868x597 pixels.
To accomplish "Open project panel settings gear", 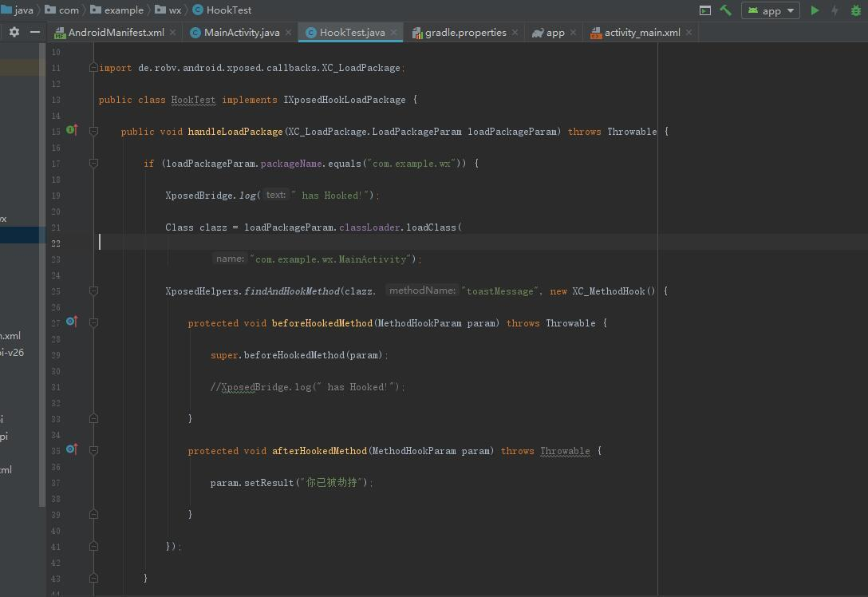I will click(x=14, y=32).
